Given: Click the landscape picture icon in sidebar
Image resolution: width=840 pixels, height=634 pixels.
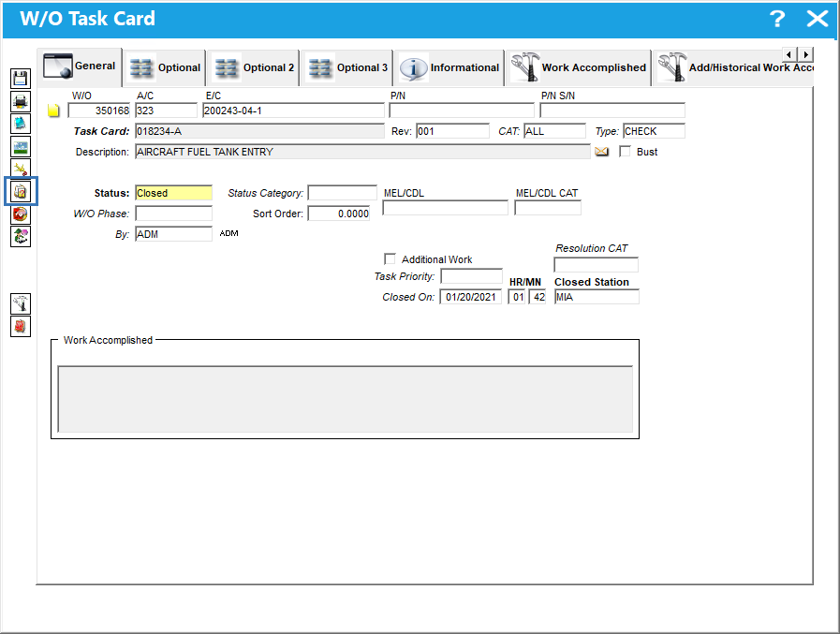Looking at the screenshot, I should [x=21, y=146].
